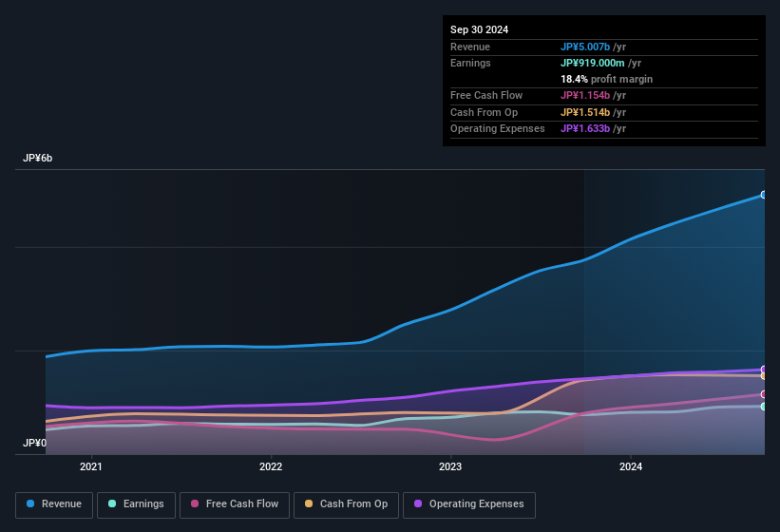Click the JP¥1.154b free cash flow value
780x532 pixels.
coord(585,95)
